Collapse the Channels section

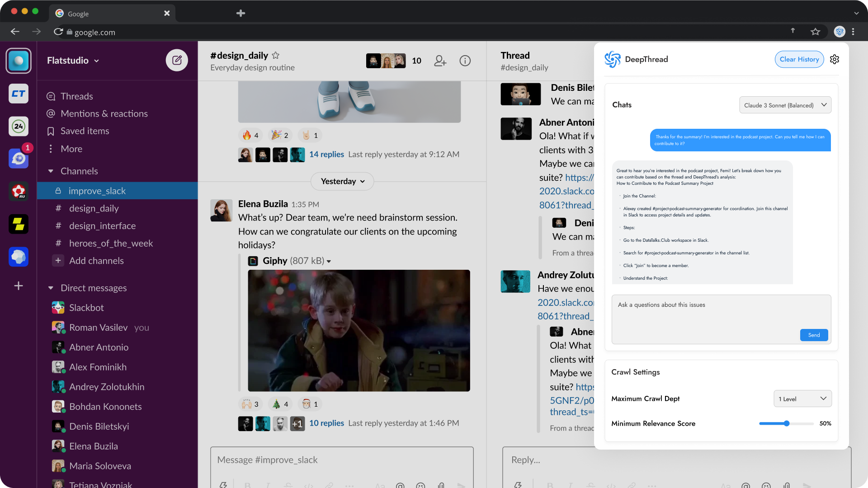coord(51,171)
